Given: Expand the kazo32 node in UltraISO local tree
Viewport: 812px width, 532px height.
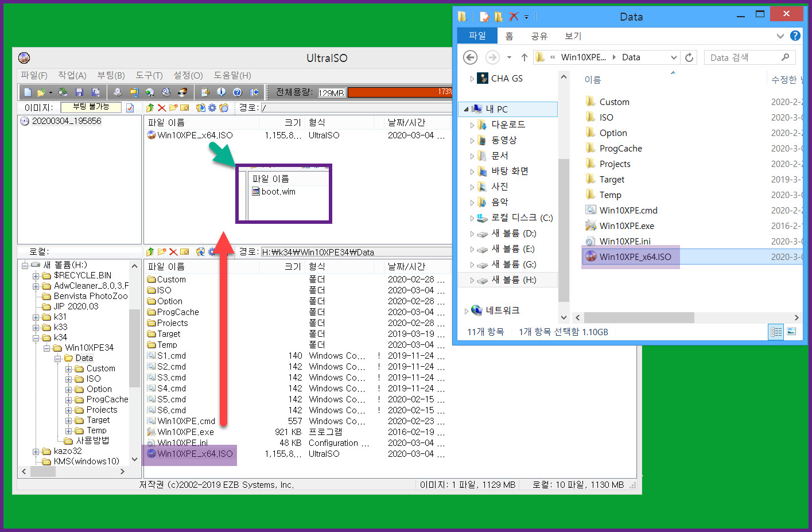Looking at the screenshot, I should (36, 451).
